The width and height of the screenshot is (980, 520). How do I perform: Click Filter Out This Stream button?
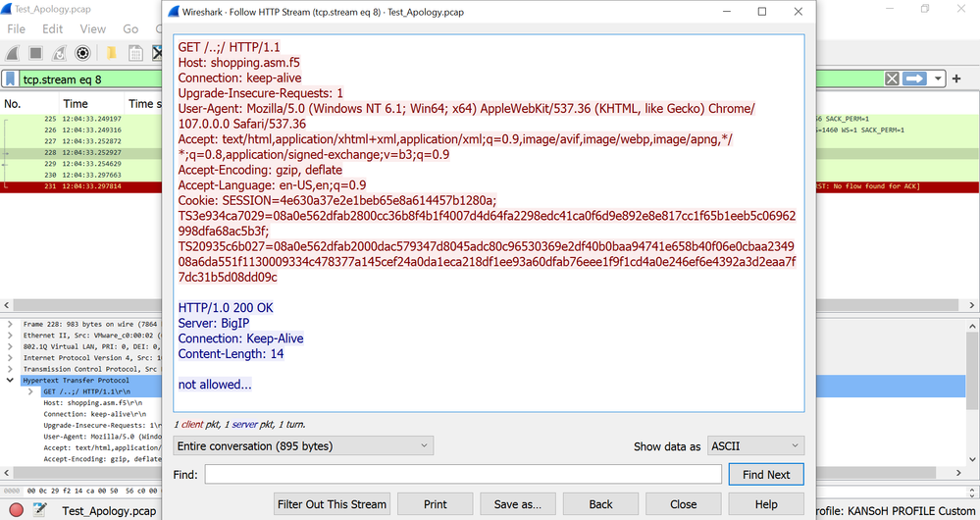pyautogui.click(x=332, y=503)
